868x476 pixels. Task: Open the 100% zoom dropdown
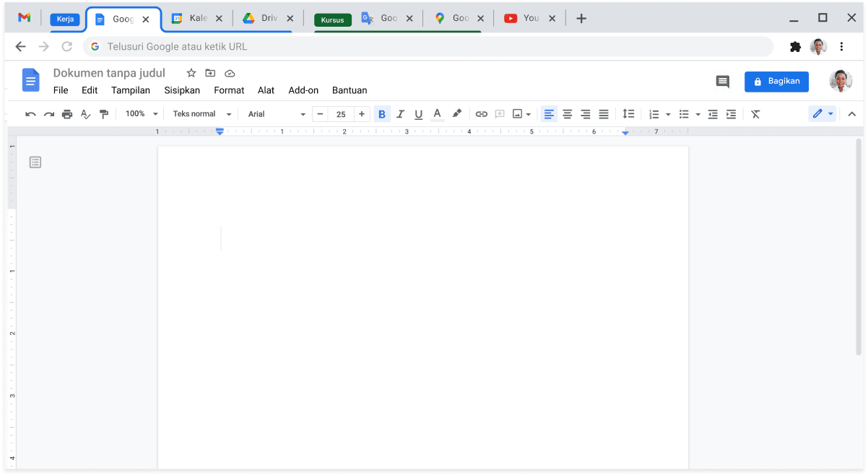click(x=141, y=114)
